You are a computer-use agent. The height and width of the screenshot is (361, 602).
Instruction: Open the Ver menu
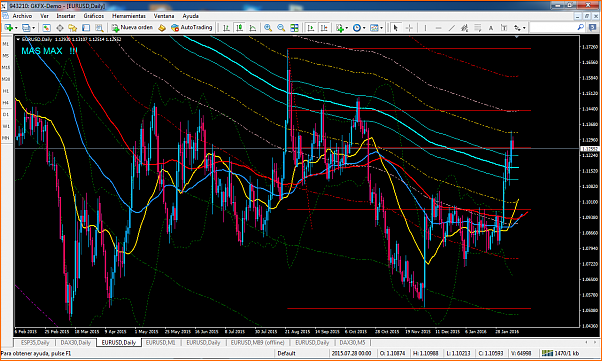coord(45,16)
